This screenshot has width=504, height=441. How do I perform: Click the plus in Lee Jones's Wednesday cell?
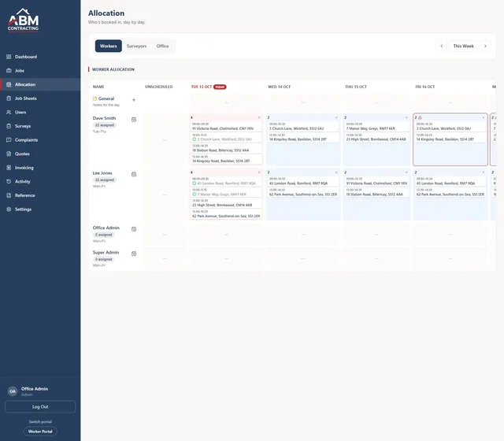pos(336,172)
